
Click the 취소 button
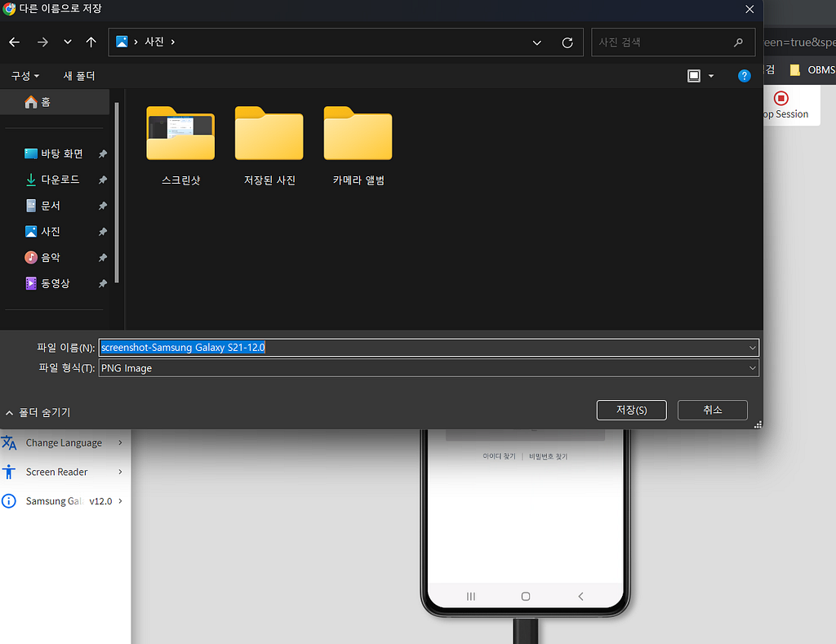pyautogui.click(x=712, y=410)
